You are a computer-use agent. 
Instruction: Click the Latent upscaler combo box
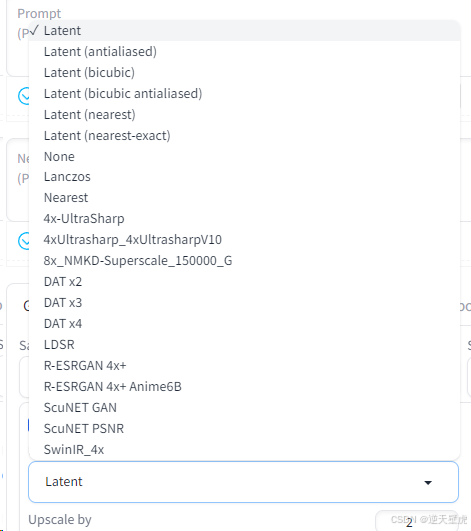[243, 482]
